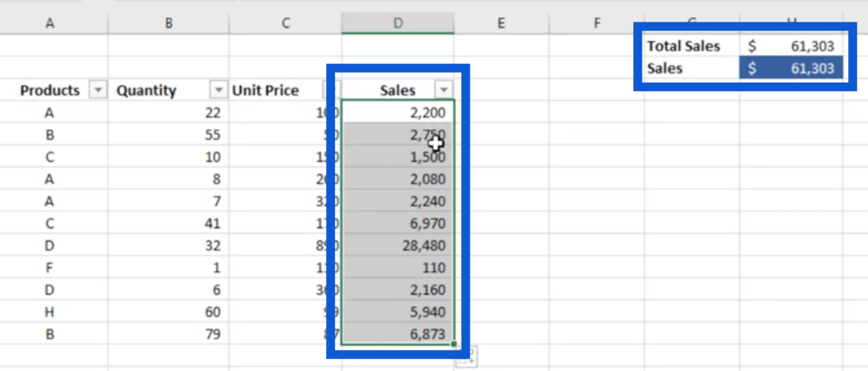
Task: Select the Sales cell showing 2,750
Action: (x=398, y=134)
